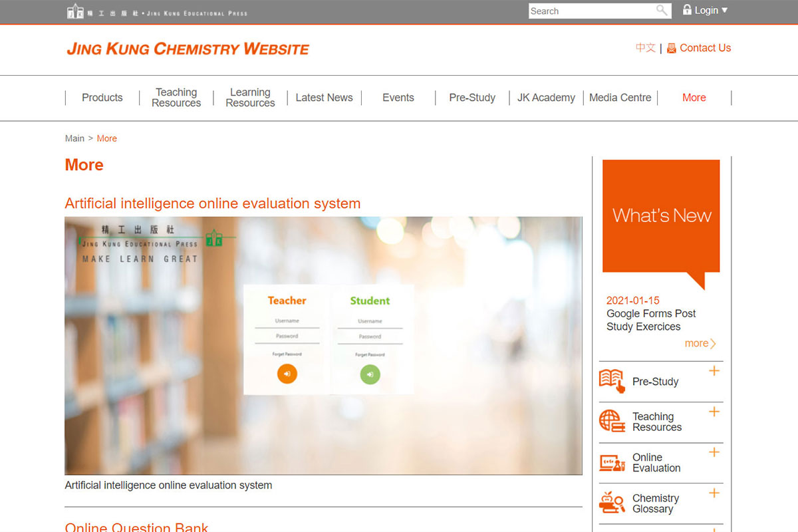Image resolution: width=798 pixels, height=532 pixels.
Task: Click the orange Teacher login button
Action: point(287,374)
